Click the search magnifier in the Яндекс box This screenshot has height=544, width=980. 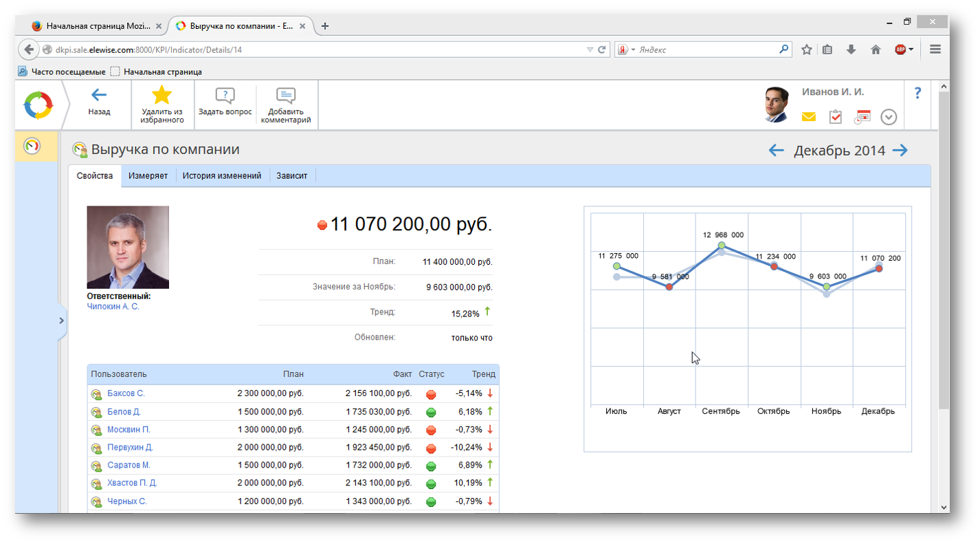click(x=784, y=50)
